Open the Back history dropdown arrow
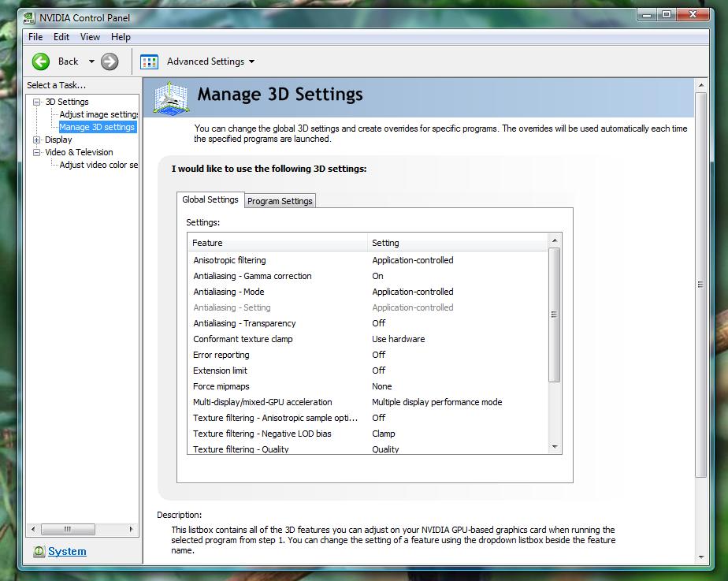The image size is (728, 581). click(91, 61)
